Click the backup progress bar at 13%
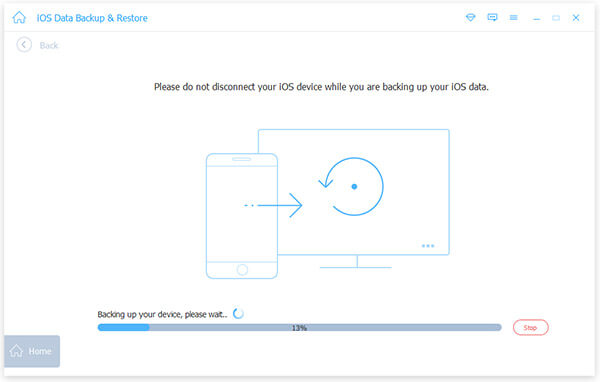This screenshot has height=382, width=600. [299, 328]
